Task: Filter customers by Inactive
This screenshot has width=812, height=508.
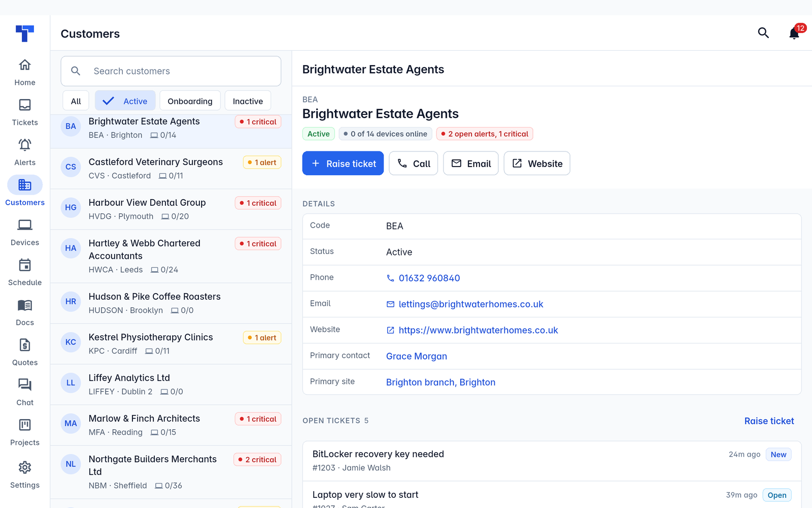Action: (248, 101)
